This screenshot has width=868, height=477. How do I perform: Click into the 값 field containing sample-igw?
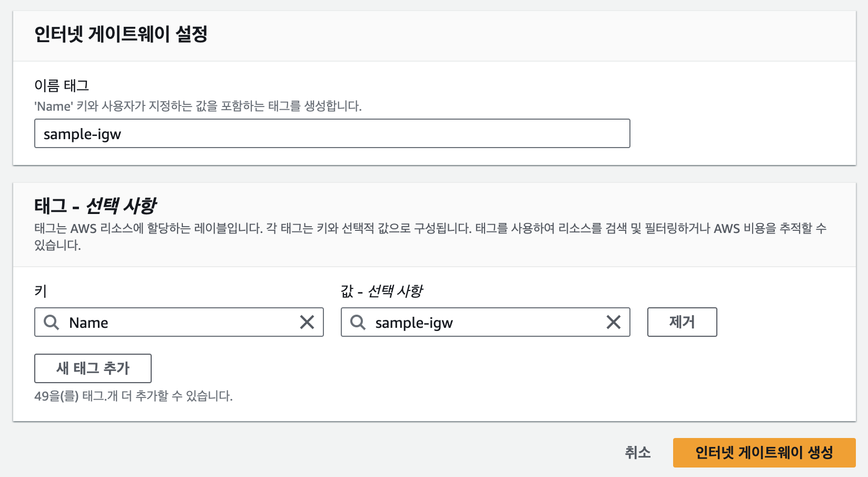pos(485,323)
